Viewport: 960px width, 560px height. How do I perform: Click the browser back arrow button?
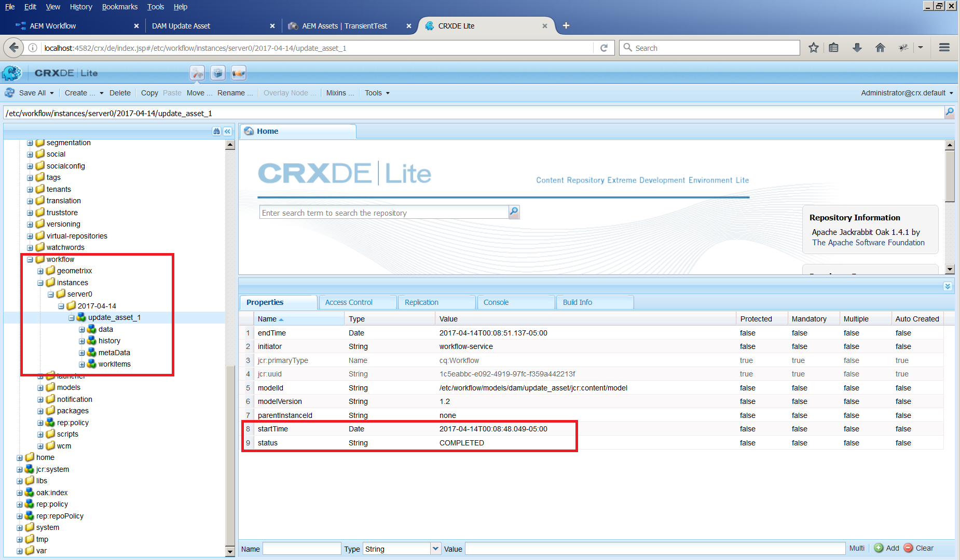[13, 48]
